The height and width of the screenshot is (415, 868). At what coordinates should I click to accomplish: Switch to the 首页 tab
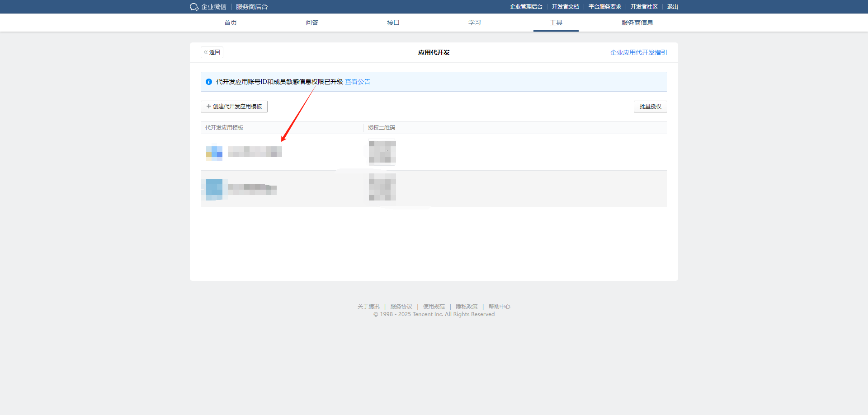(231, 23)
